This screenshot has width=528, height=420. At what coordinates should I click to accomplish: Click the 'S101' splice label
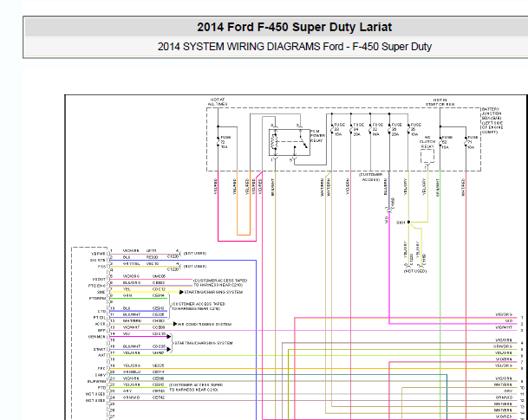point(401,223)
